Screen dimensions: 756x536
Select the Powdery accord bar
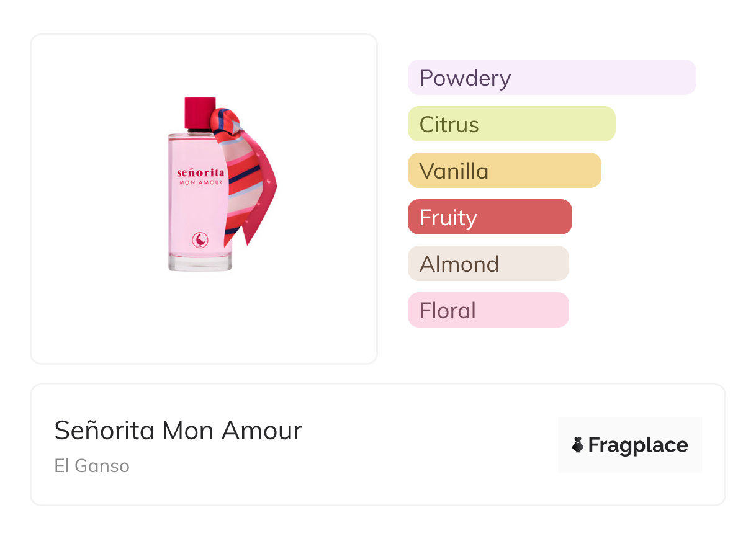click(551, 78)
